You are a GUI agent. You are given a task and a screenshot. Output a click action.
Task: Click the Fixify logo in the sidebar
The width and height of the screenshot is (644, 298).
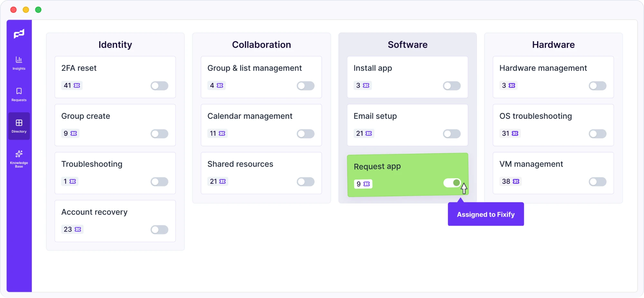(19, 34)
